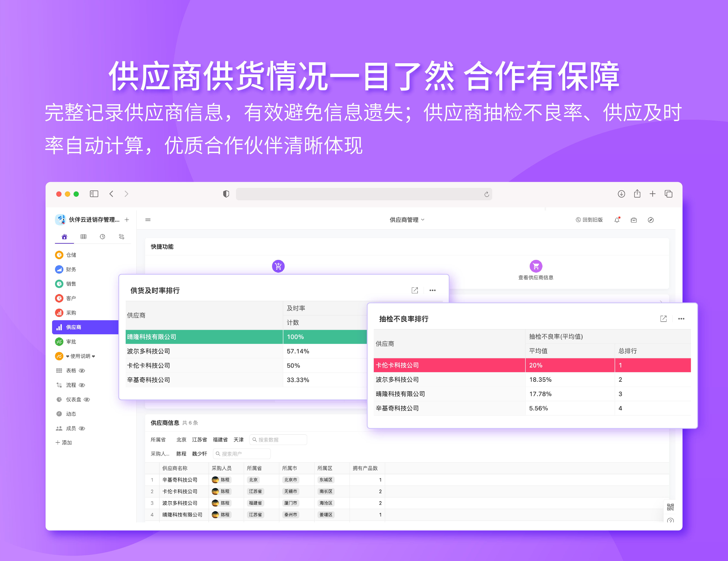The height and width of the screenshot is (561, 728).
Task: Filter 所属省 by 福建省
Action: click(x=220, y=440)
